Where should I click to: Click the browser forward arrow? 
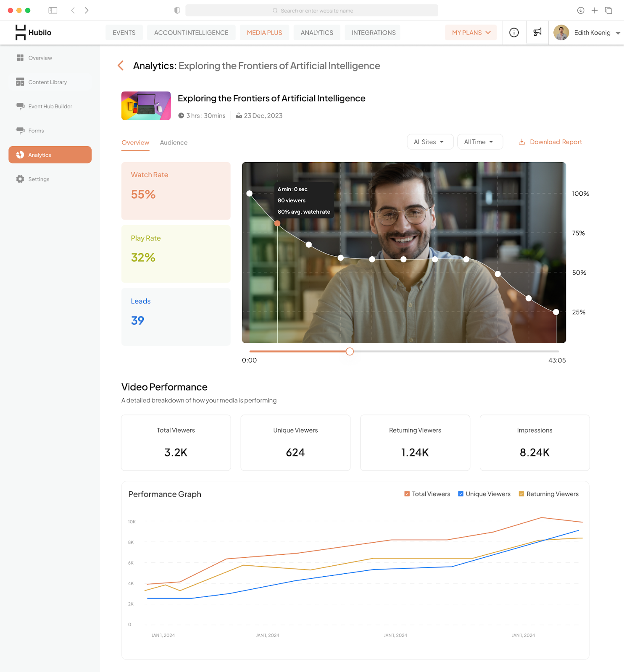(87, 10)
